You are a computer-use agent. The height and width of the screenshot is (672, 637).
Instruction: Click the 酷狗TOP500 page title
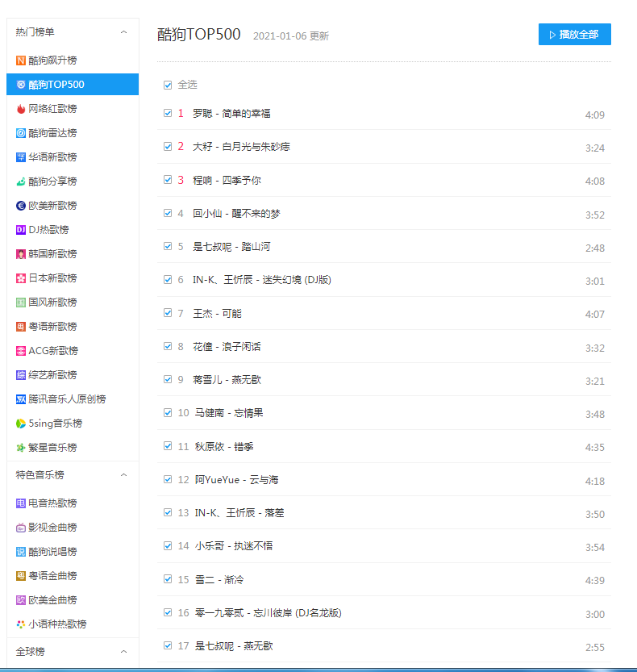click(199, 34)
